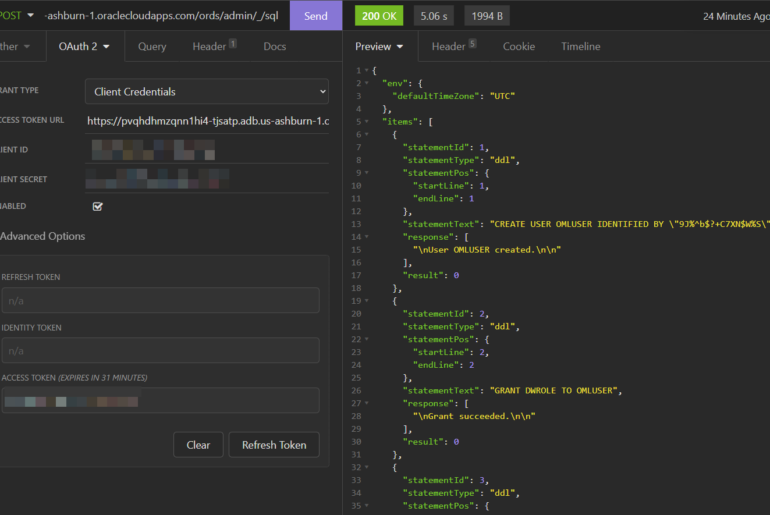
Task: Open the Grant Type Client Credentials dropdown
Action: (x=207, y=92)
